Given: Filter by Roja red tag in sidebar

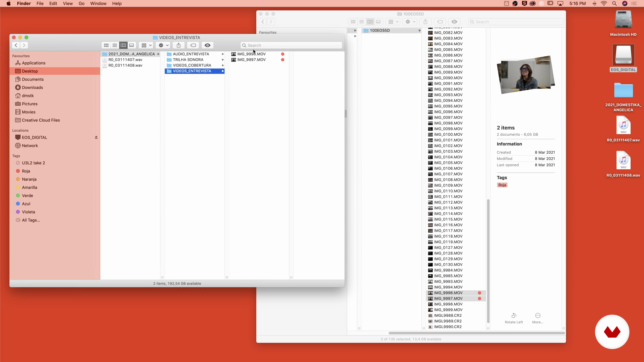Looking at the screenshot, I should [x=55, y=171].
